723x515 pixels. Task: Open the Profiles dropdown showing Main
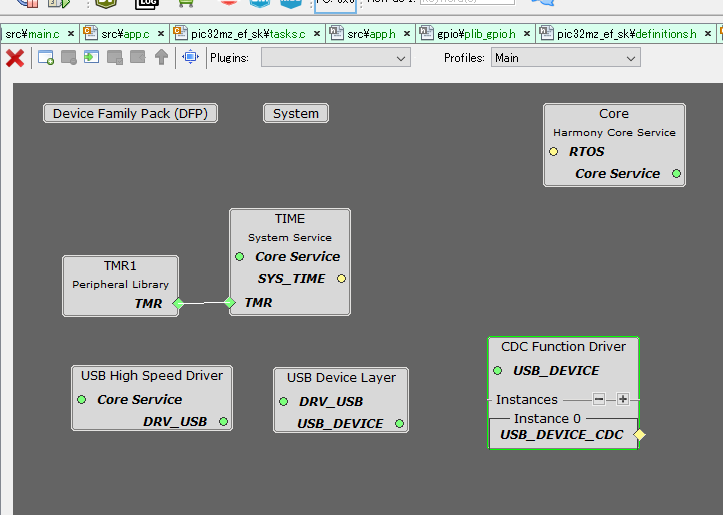point(565,58)
